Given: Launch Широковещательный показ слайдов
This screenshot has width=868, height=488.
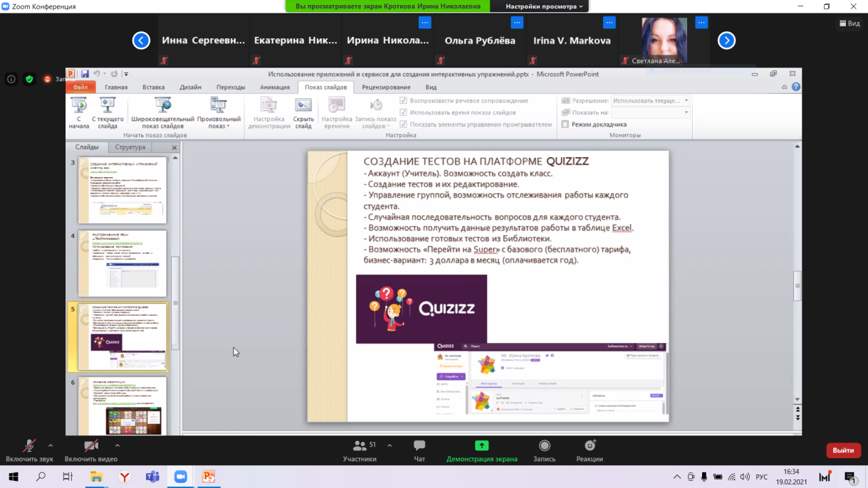Looking at the screenshot, I should point(162,113).
